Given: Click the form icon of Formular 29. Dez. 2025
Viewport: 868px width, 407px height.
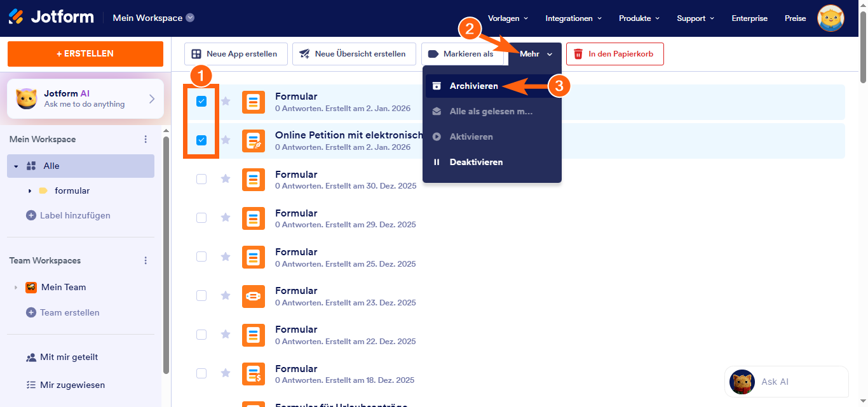Looking at the screenshot, I should 254,218.
